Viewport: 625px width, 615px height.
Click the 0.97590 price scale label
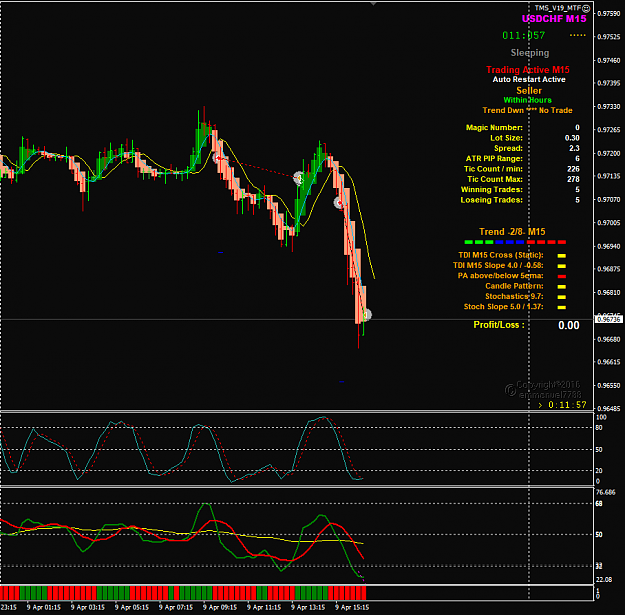(609, 14)
